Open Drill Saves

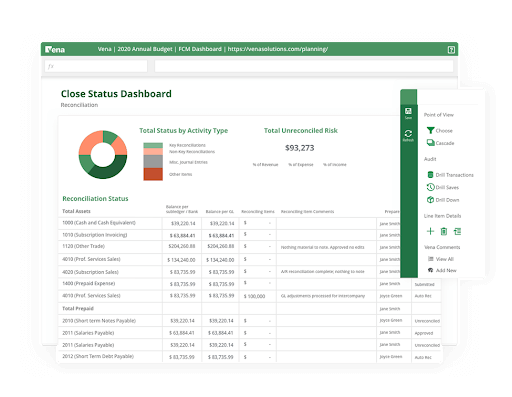point(447,187)
